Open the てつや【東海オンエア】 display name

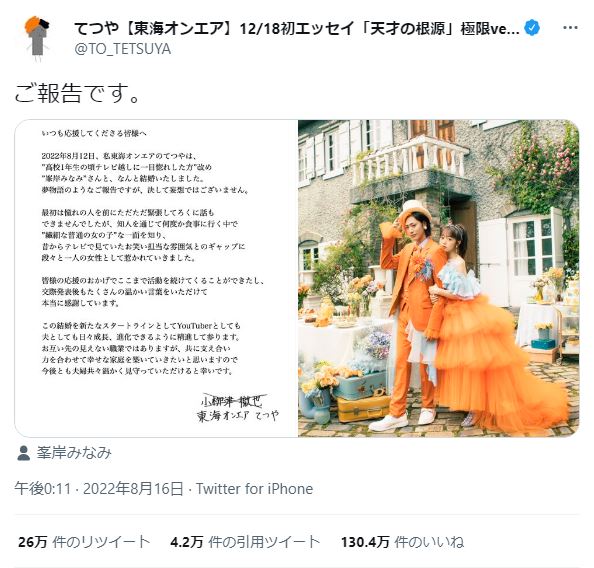click(x=297, y=28)
